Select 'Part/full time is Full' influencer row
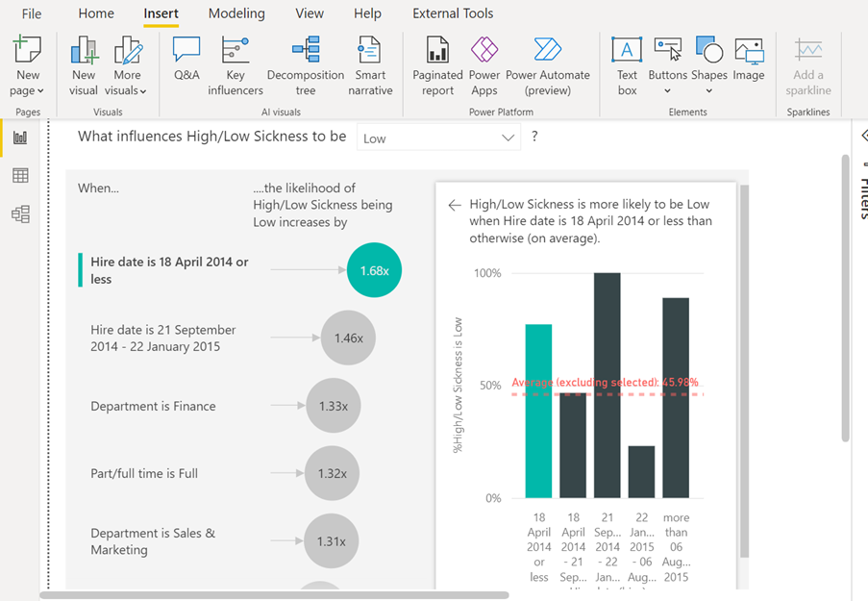This screenshot has height=601, width=868. pos(144,474)
